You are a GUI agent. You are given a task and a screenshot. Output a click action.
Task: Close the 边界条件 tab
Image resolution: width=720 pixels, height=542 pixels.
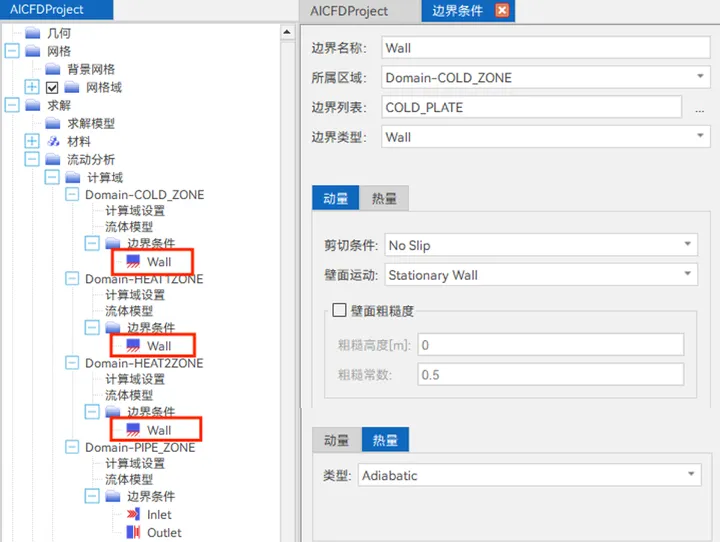click(502, 11)
